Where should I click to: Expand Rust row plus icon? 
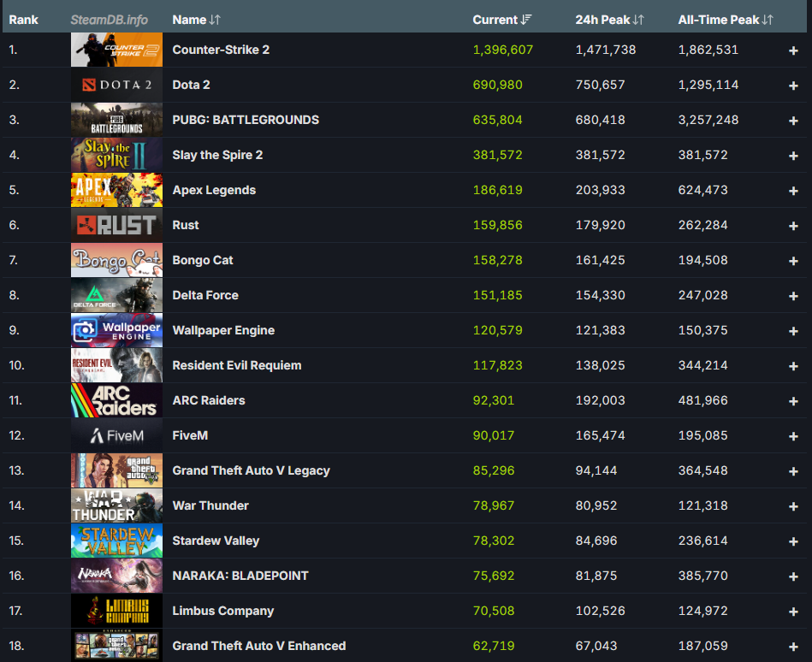point(793,226)
